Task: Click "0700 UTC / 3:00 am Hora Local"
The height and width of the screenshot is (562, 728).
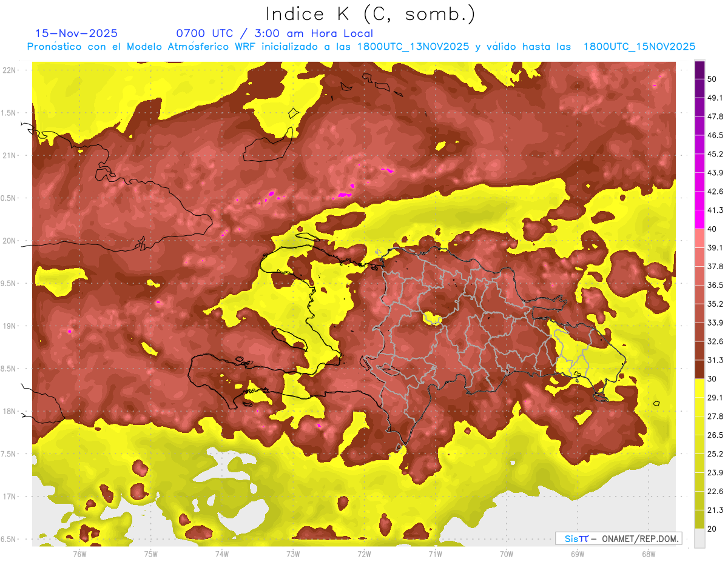Action: [274, 33]
